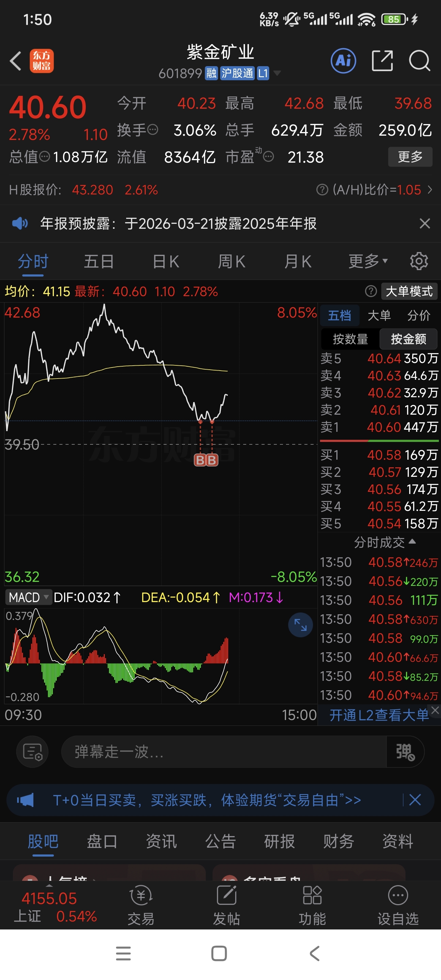Viewport: 441px width, 980px height.
Task: Open the danmaku list icon
Action: pyautogui.click(x=32, y=751)
